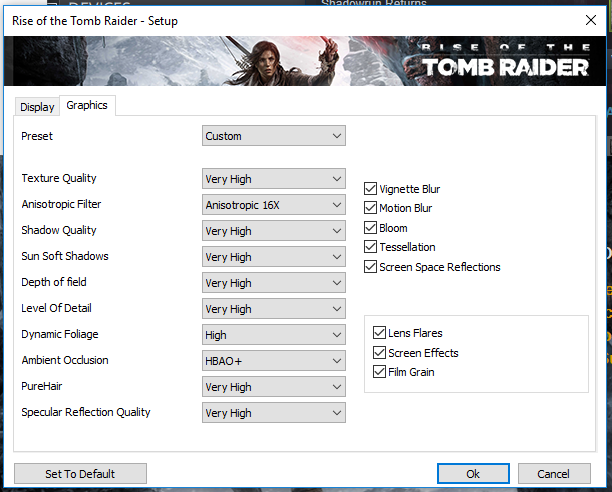Expand the Specular Reflection Quality dropdown
The image size is (612, 492).
click(273, 413)
